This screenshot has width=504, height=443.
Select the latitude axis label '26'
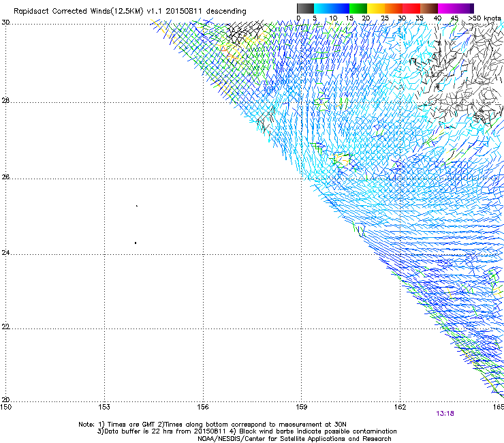(5, 177)
